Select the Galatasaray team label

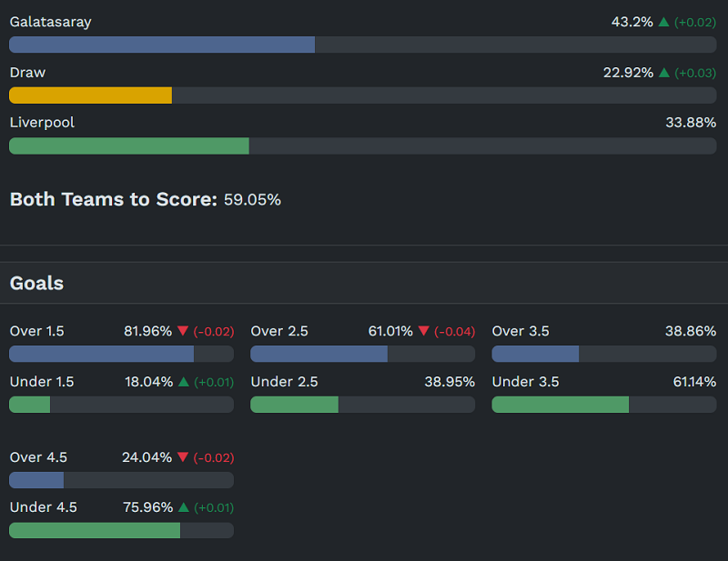pyautogui.click(x=51, y=22)
